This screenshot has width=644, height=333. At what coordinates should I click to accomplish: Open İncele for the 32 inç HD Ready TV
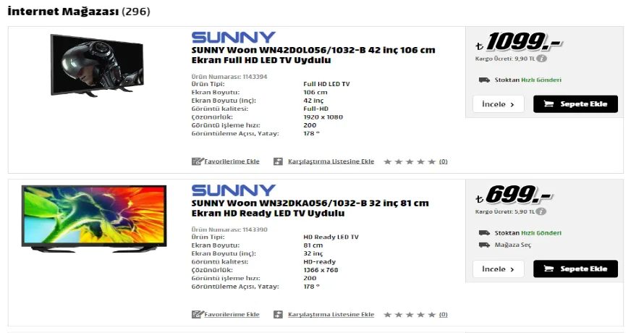coord(499,269)
